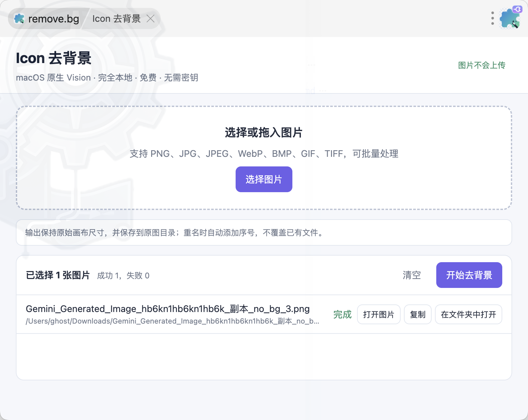This screenshot has height=420, width=528.
Task: Click the 成功 1，失败 0 summary
Action: 123,275
